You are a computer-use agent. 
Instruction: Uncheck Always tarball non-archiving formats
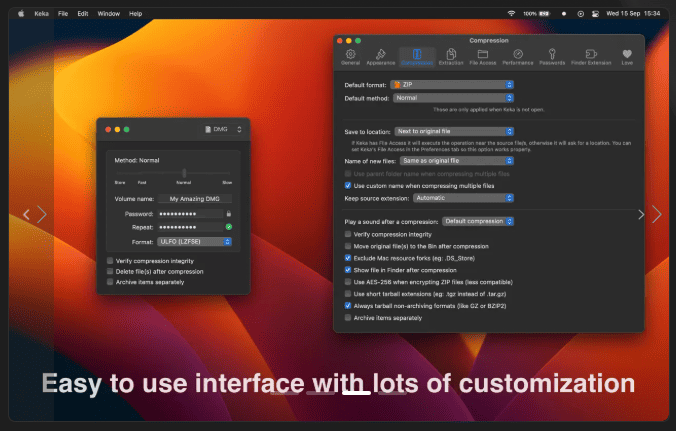347,306
